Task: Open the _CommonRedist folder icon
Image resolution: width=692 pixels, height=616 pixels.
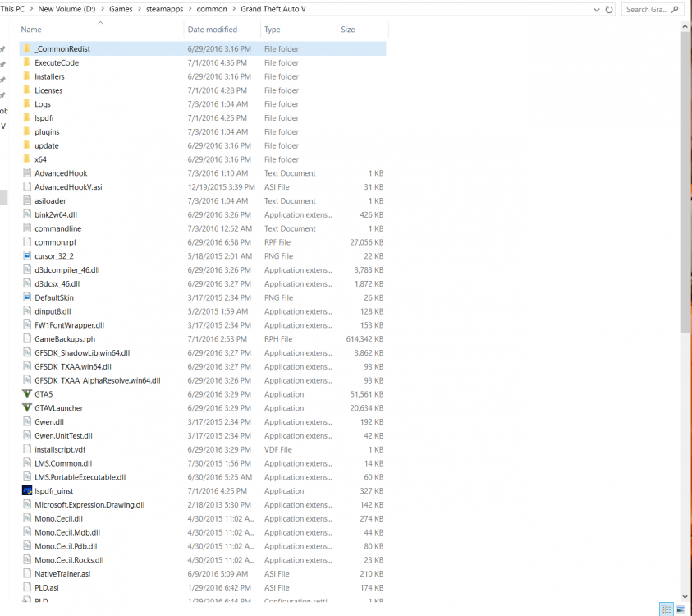Action: pyautogui.click(x=28, y=48)
